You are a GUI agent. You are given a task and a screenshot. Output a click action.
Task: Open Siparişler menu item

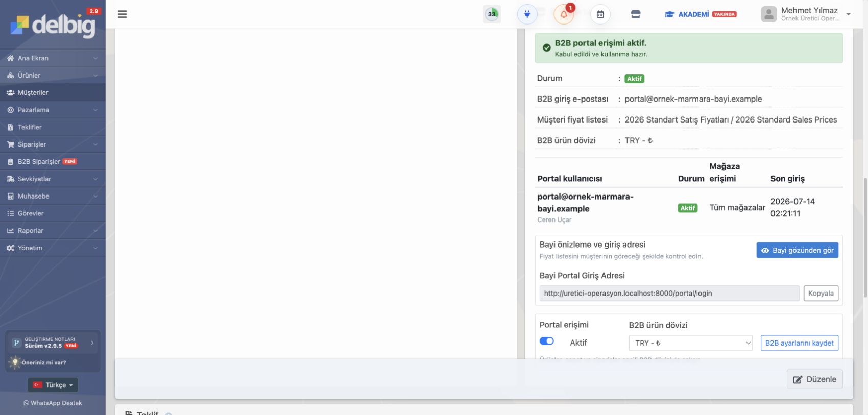point(53,144)
